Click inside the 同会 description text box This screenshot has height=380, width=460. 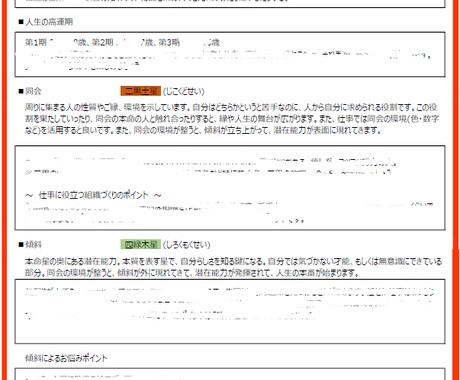(230, 188)
